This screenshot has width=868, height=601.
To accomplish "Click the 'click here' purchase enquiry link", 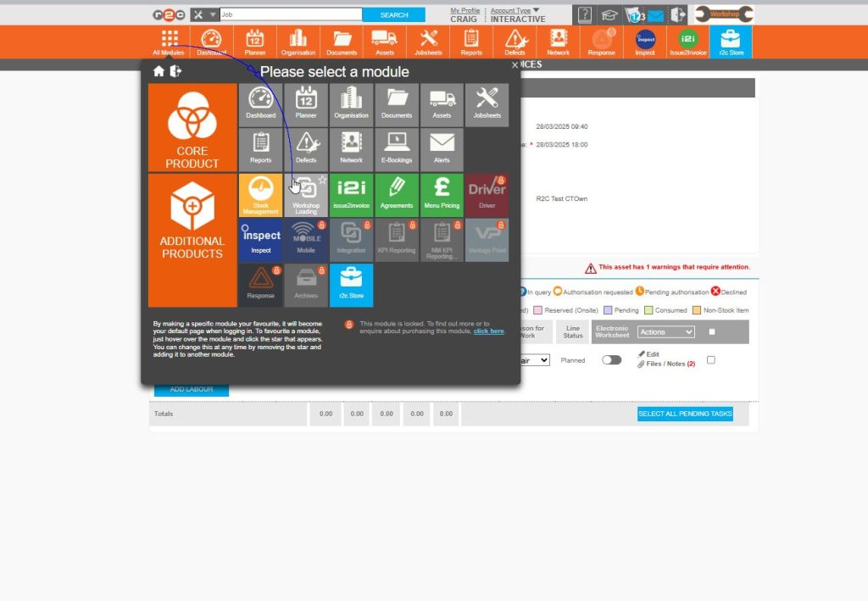I will click(489, 331).
